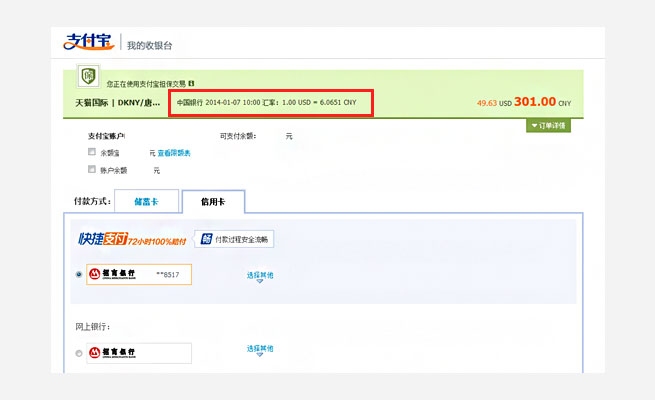Screen dimensions: 655x400
Task: Click the 您正在使用支付宝担保交易 notice
Action: click(146, 84)
